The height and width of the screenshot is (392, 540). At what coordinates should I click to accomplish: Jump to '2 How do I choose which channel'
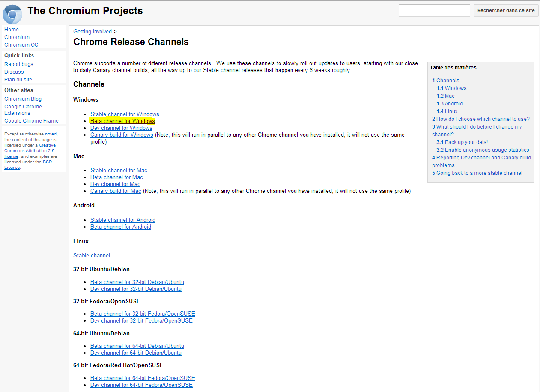pyautogui.click(x=481, y=119)
